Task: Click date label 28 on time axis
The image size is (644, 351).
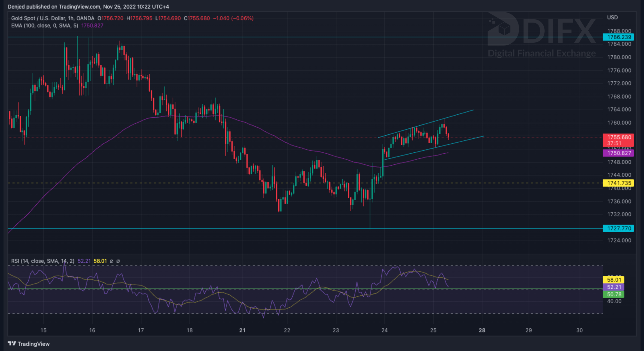Action: click(x=482, y=330)
